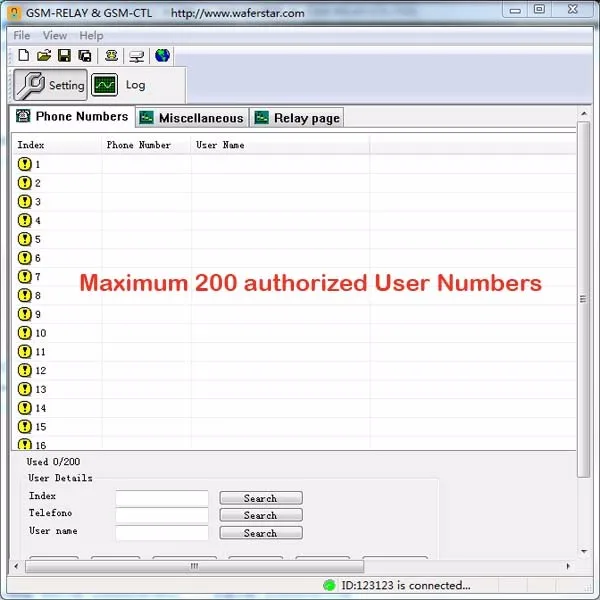Click the Index input field
The image size is (600, 600).
click(162, 498)
